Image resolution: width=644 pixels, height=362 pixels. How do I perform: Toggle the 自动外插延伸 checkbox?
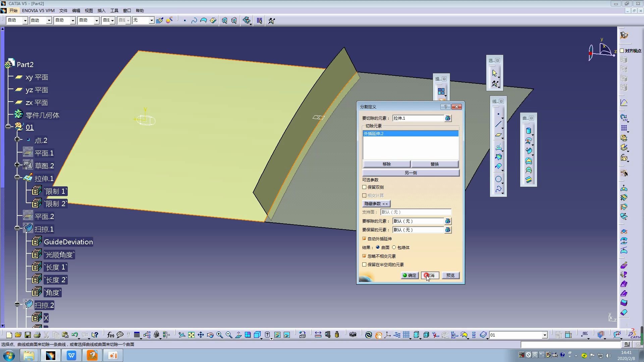point(364,239)
